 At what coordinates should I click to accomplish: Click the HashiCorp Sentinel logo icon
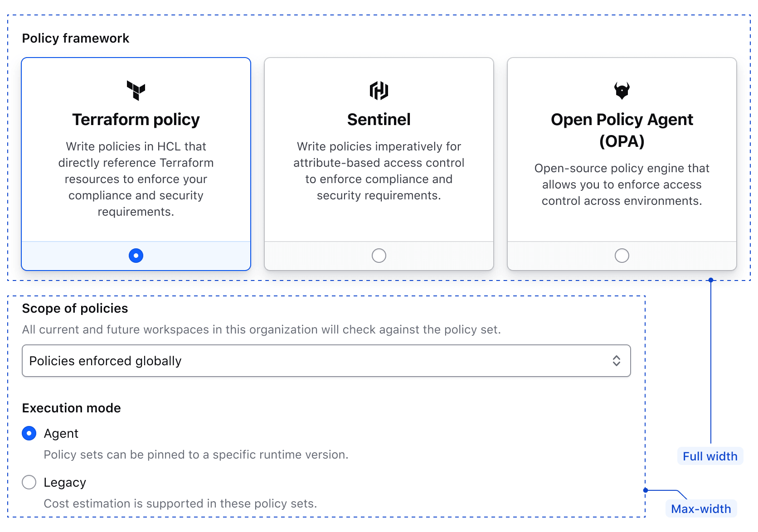click(379, 91)
